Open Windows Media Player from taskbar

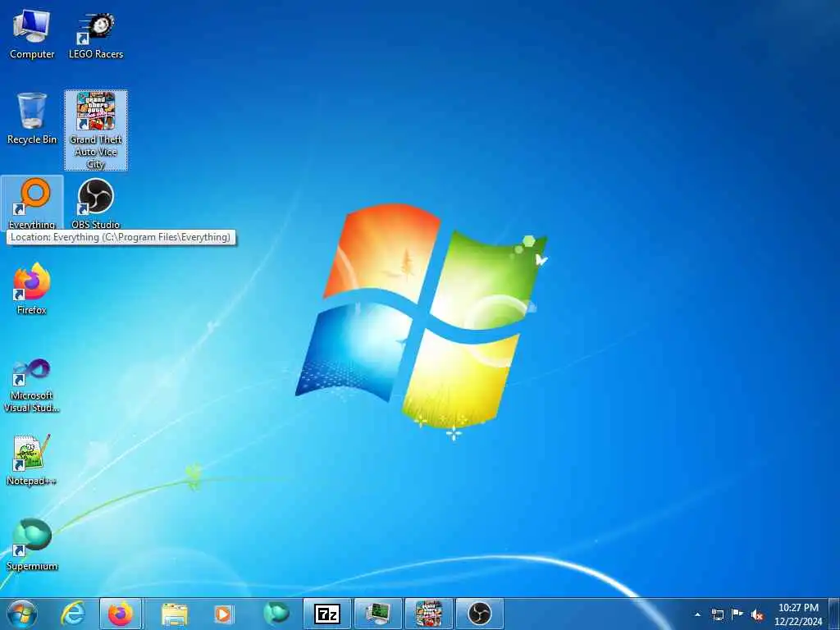(x=223, y=614)
